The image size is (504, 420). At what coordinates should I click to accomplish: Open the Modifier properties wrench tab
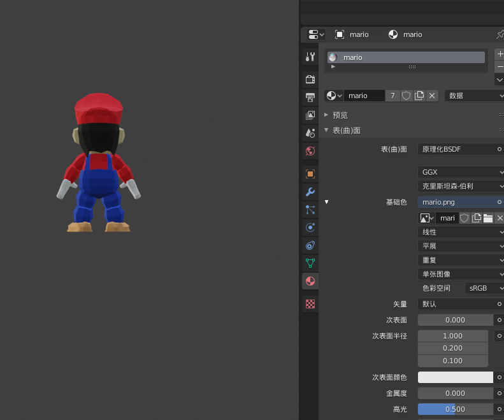[310, 192]
